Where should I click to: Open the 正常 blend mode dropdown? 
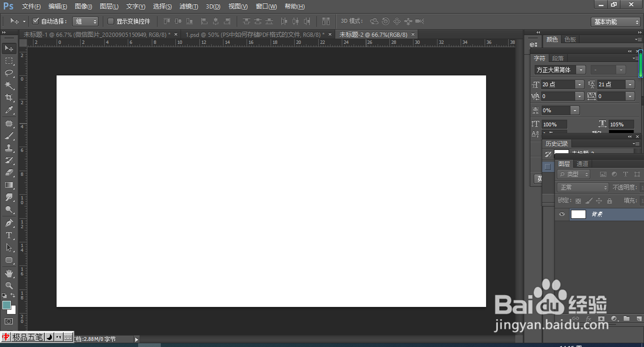point(584,188)
